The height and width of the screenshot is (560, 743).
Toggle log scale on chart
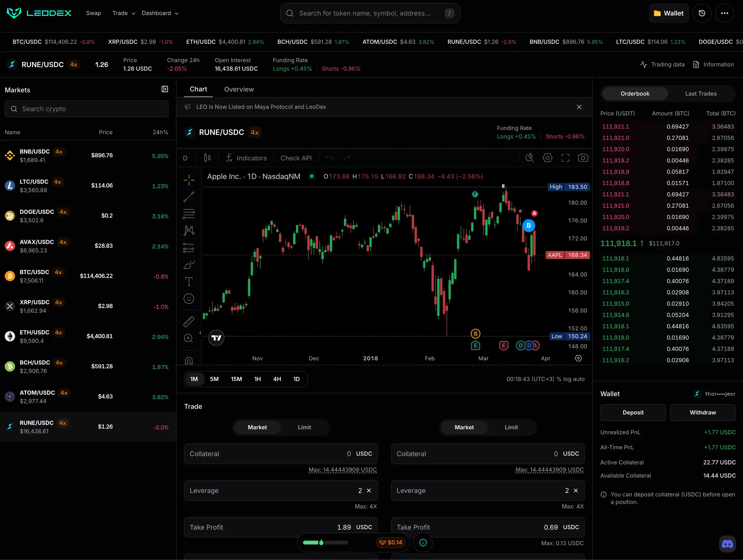coord(567,379)
